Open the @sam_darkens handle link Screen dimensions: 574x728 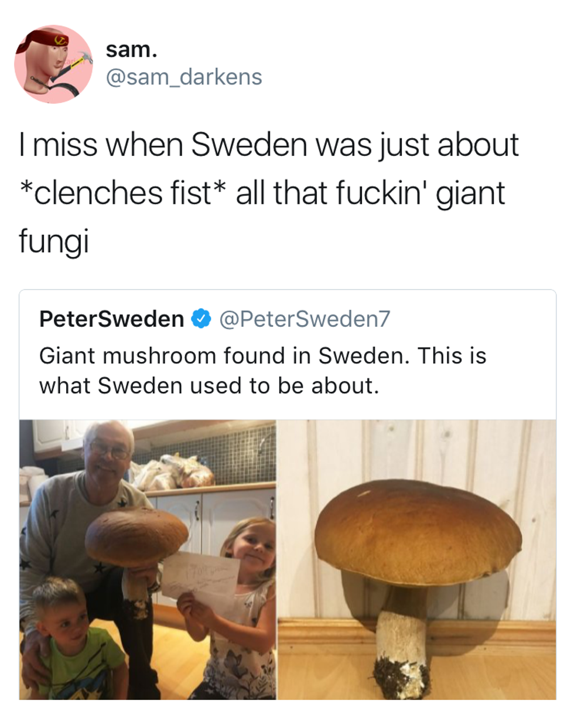(x=184, y=77)
